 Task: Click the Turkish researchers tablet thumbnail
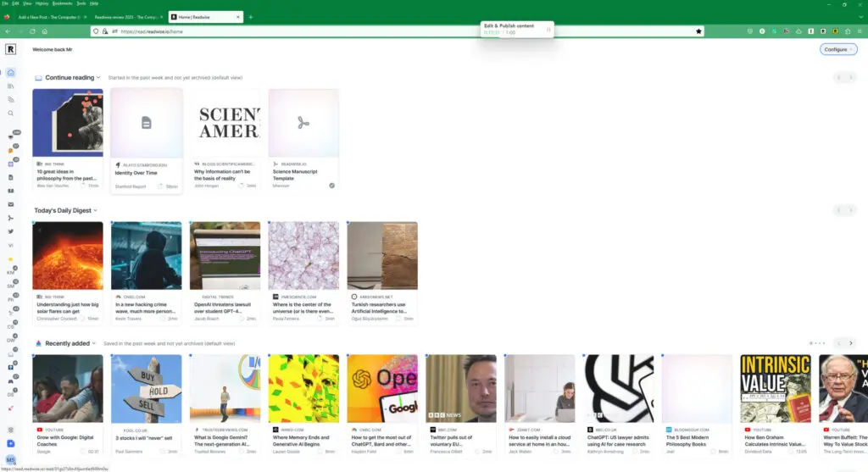tap(382, 256)
